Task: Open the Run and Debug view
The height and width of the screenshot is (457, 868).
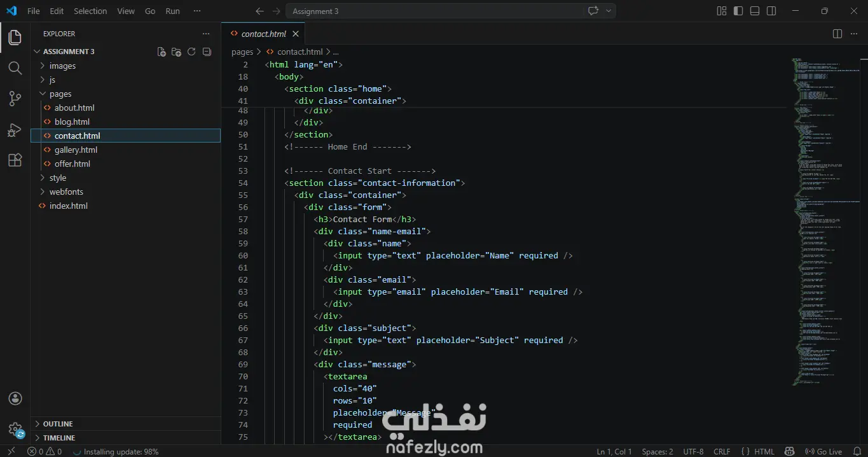Action: (x=15, y=129)
